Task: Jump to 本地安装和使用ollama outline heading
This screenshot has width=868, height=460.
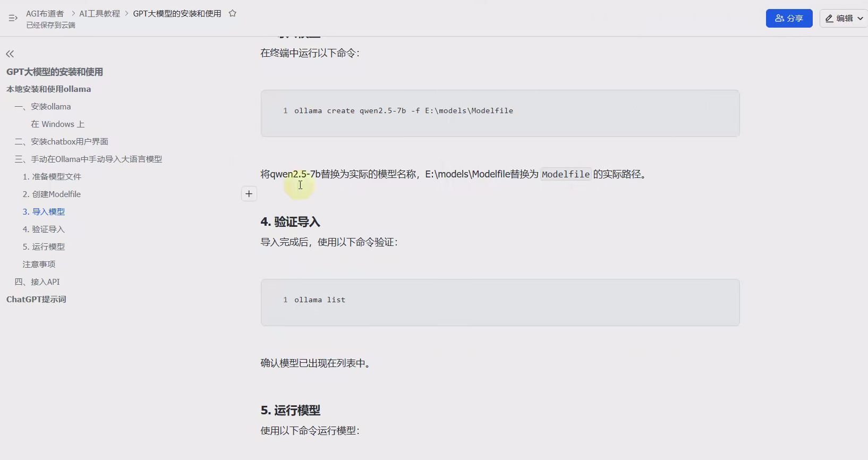Action: pos(49,89)
